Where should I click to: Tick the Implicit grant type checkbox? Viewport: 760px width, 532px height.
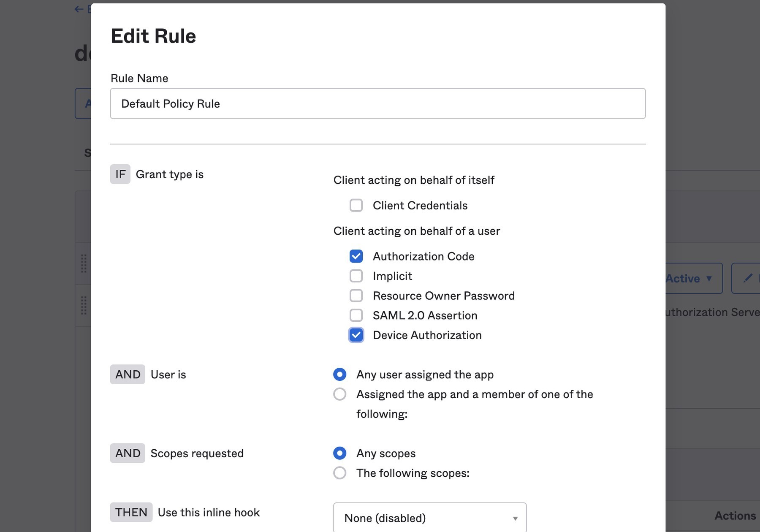[356, 276]
